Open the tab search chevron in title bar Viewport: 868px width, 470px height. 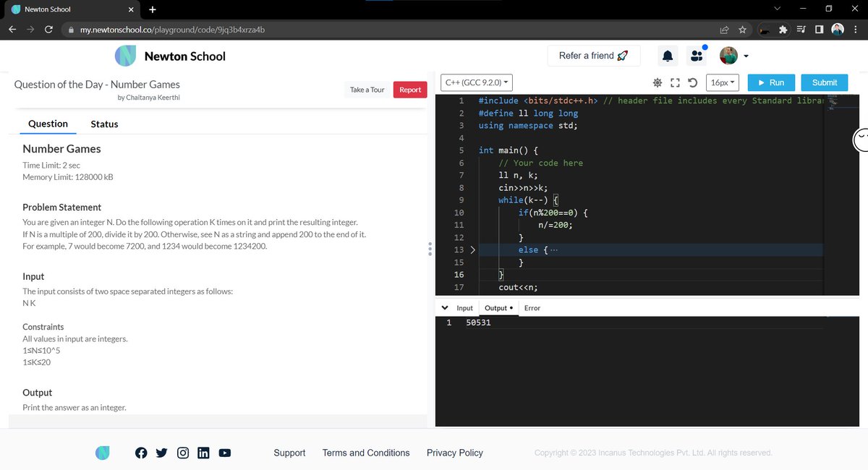(x=776, y=9)
